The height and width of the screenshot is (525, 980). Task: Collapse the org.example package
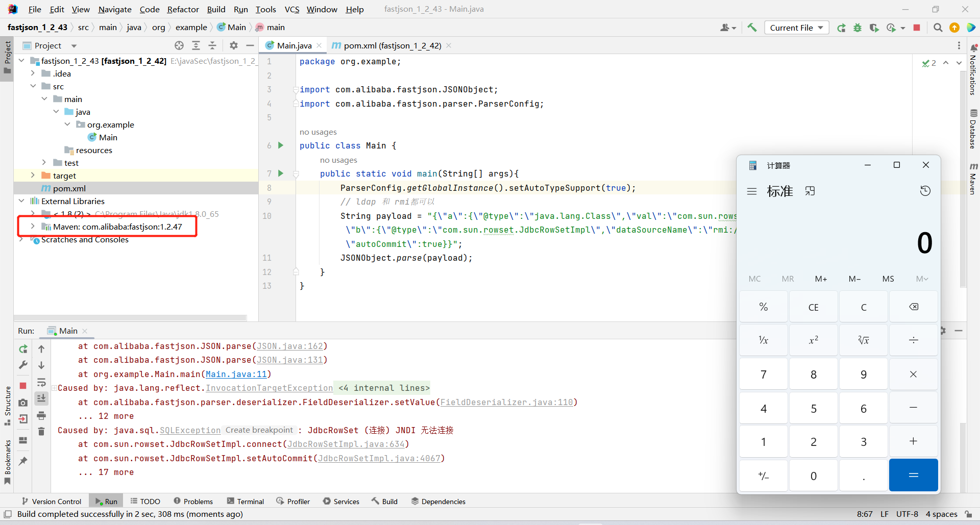67,124
